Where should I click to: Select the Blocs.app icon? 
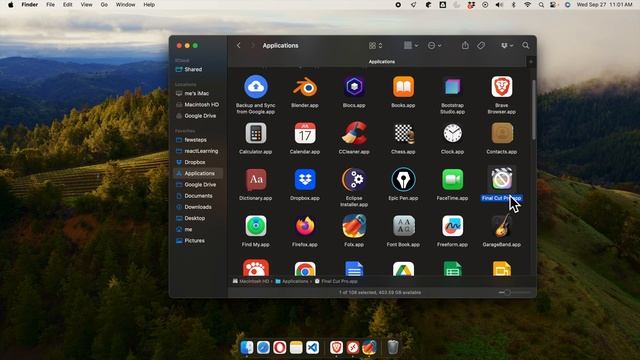354,87
